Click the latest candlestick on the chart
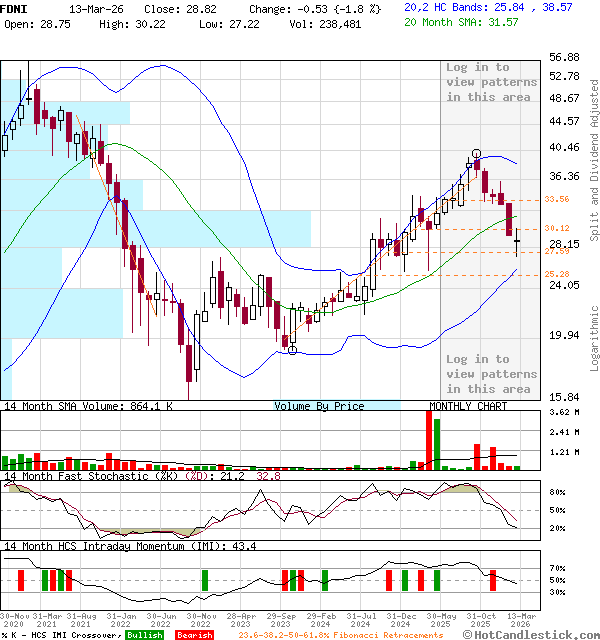Screen dimensions: 600x640 tap(517, 238)
